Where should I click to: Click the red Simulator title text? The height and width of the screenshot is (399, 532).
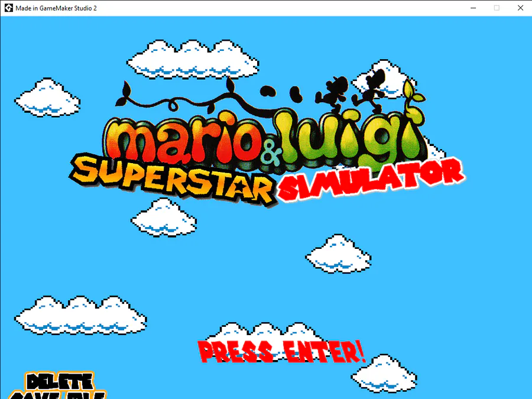372,180
